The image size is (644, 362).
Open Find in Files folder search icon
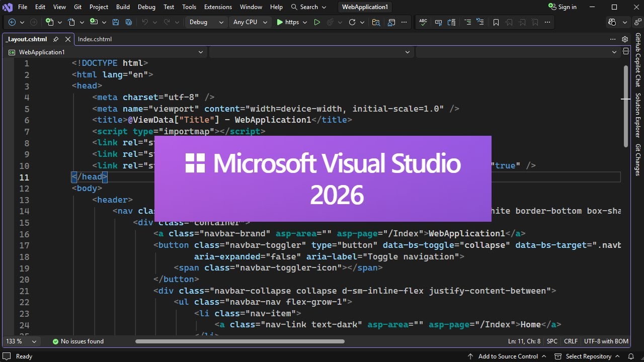(x=376, y=22)
